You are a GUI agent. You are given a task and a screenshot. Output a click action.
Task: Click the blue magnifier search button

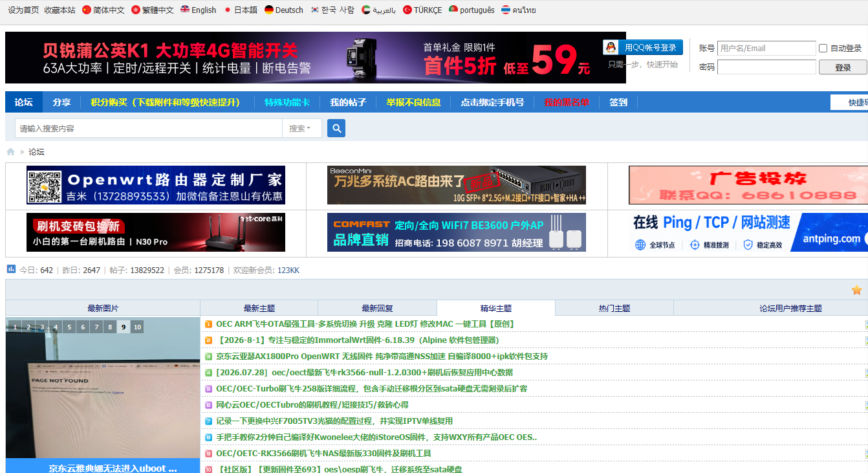pyautogui.click(x=336, y=128)
